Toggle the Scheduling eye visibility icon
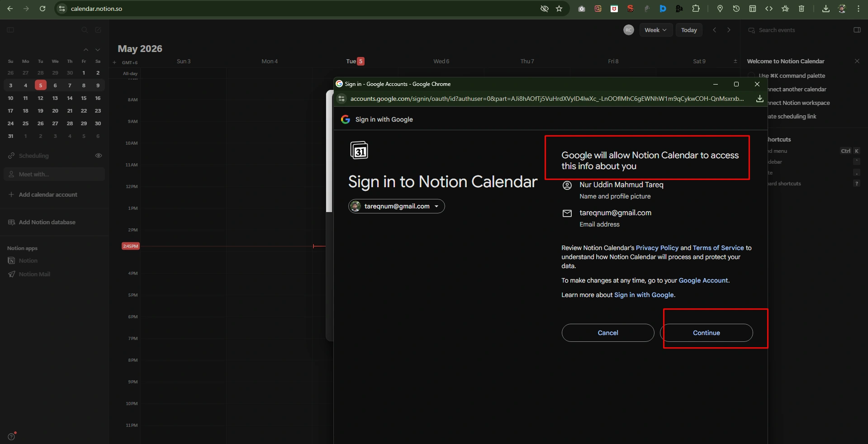This screenshot has height=444, width=868. pos(99,156)
